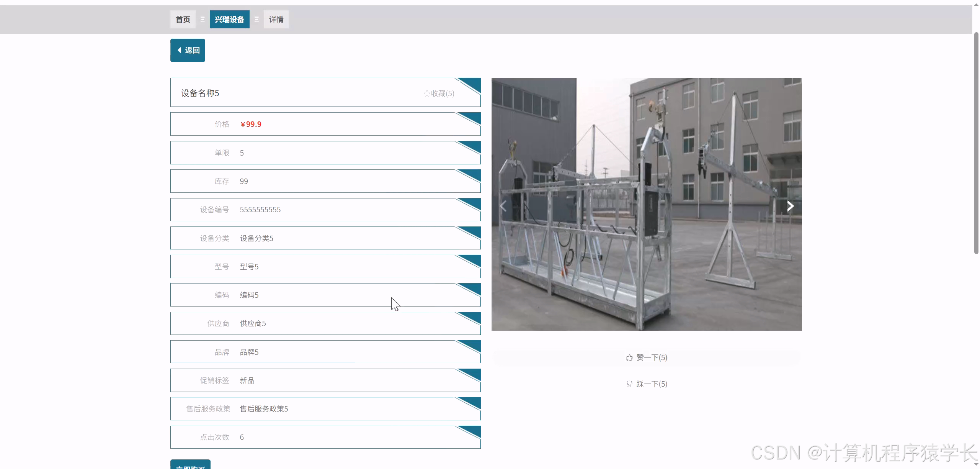This screenshot has height=469, width=980.
Task: Click the 点击次数 label
Action: 214,437
